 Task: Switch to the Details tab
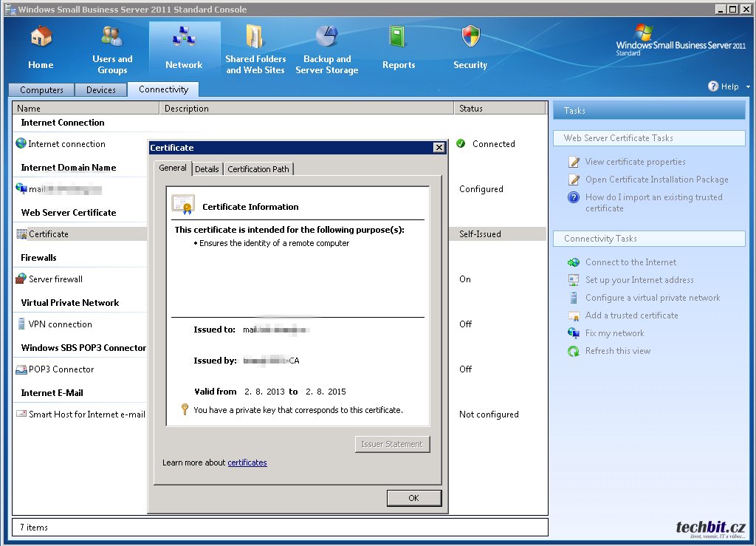pyautogui.click(x=207, y=169)
